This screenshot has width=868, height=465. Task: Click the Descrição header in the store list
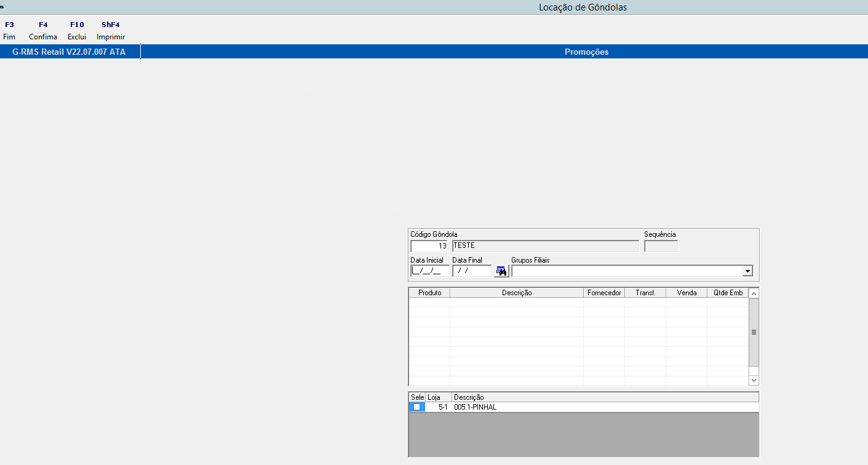(605, 397)
